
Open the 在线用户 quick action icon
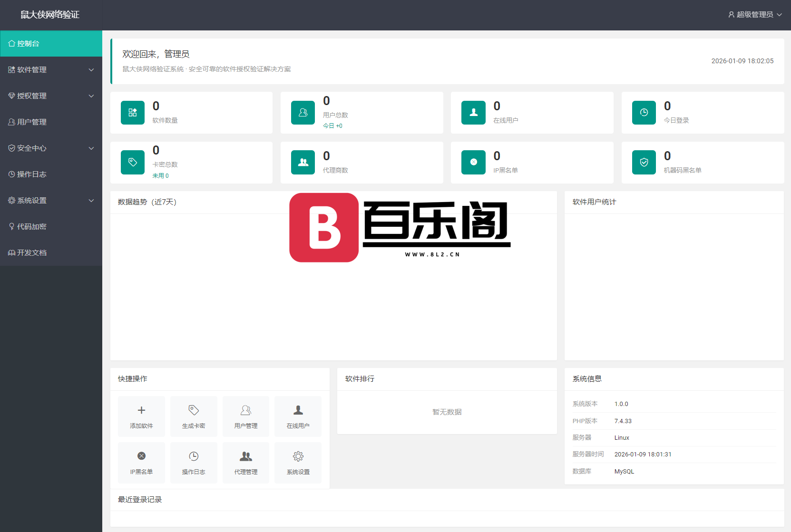(298, 410)
